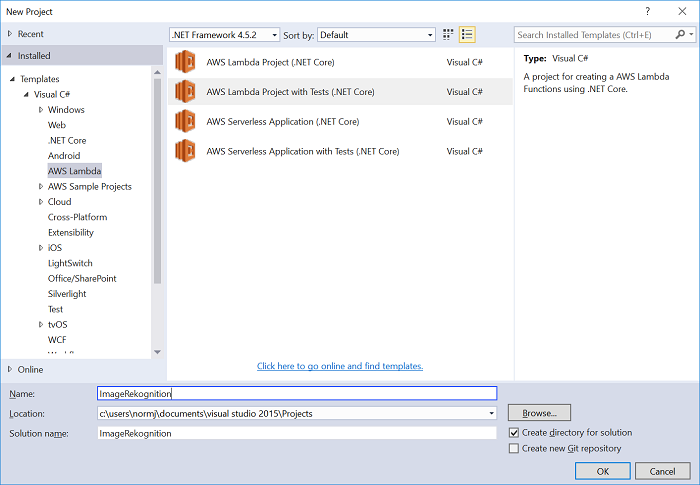Select AWS Serverless Application with Tests icon
Image resolution: width=700 pixels, height=485 pixels.
(185, 151)
